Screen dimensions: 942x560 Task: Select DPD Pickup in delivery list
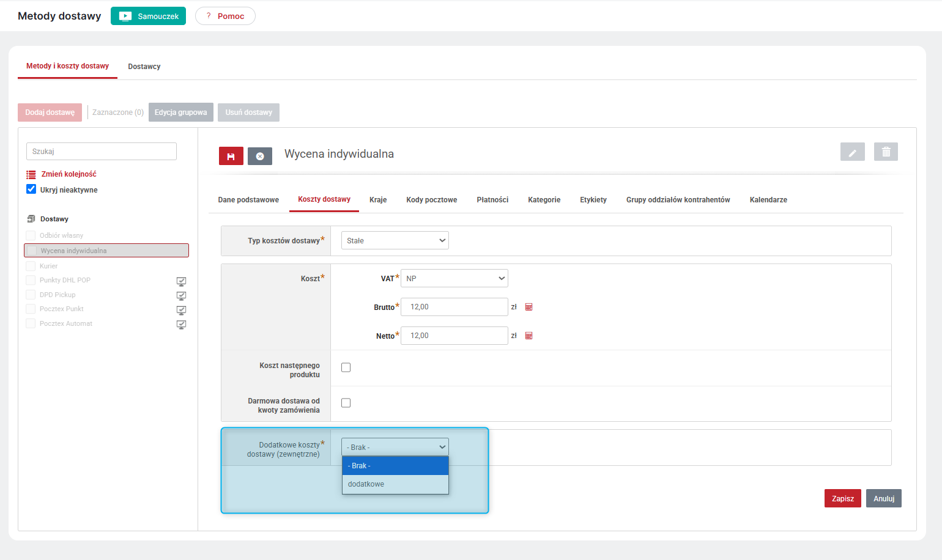[57, 295]
